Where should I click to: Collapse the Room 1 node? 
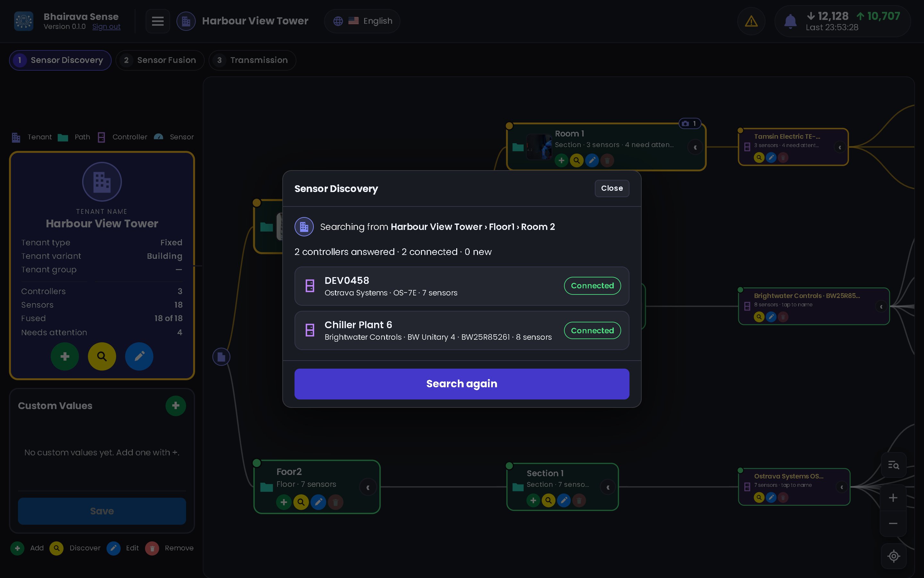click(x=695, y=147)
